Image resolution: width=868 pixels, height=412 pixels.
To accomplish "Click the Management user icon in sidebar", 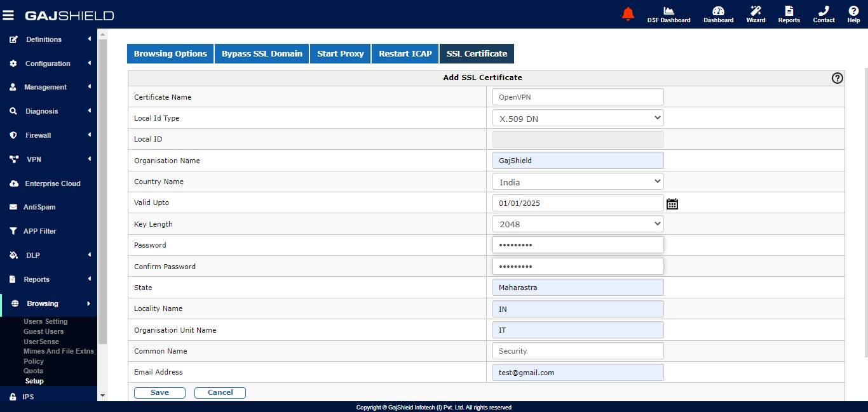I will (13, 87).
